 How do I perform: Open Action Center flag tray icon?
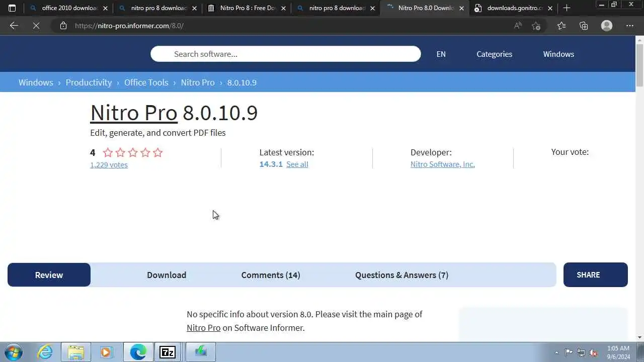click(569, 352)
